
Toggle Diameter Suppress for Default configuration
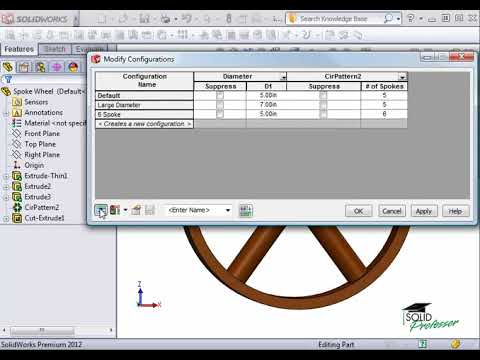click(220, 95)
